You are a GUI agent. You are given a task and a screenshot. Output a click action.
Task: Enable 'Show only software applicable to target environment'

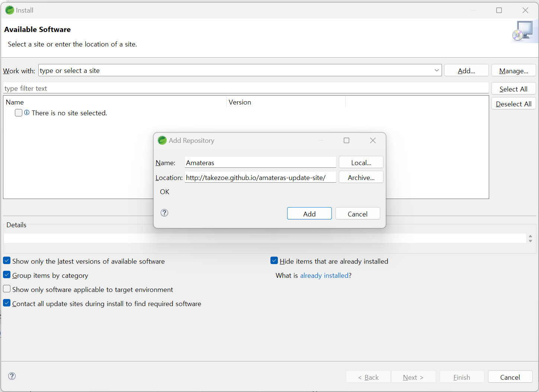pos(7,289)
